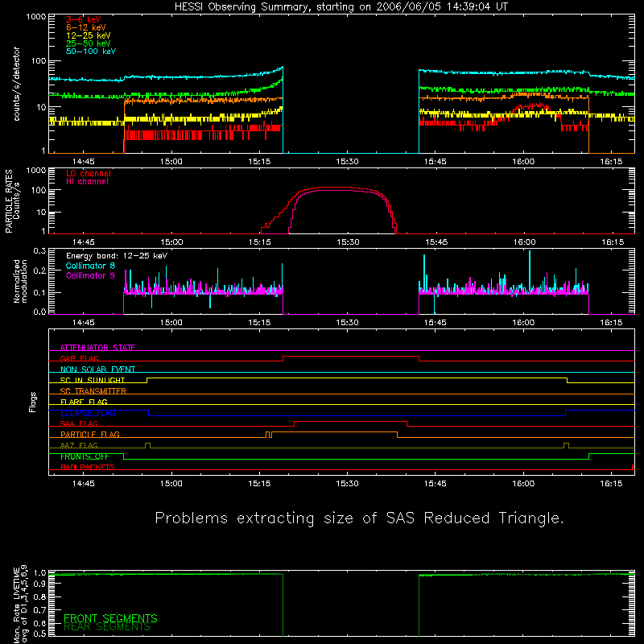Click the blue ECLIPSE_FLAG label

pyautogui.click(x=88, y=413)
